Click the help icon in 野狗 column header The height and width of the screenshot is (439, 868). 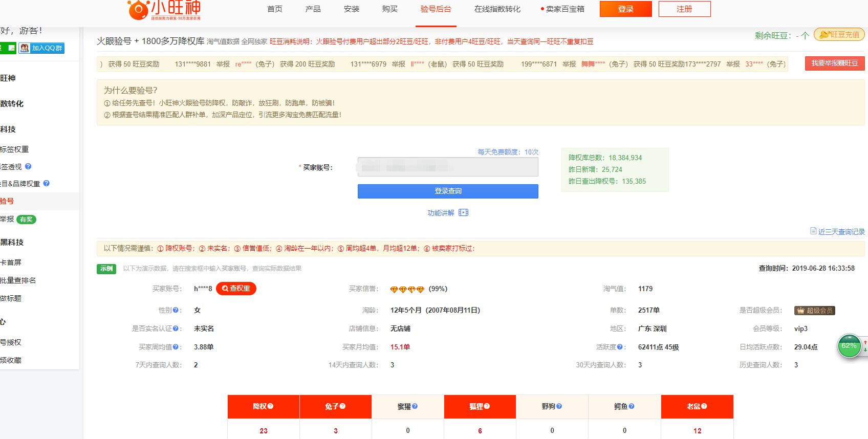[559, 406]
